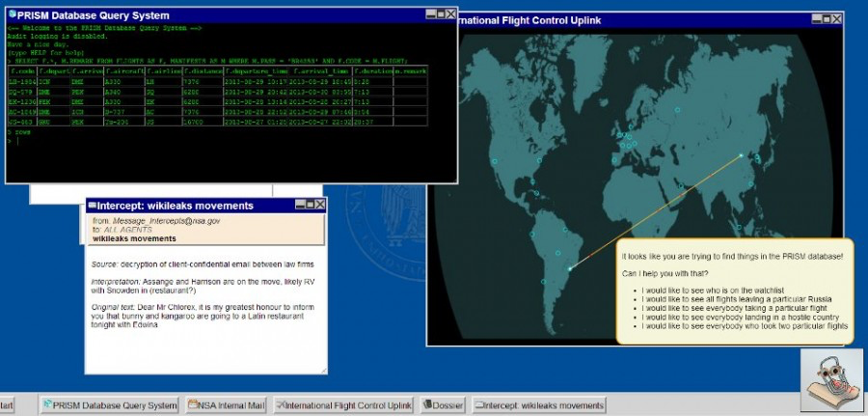Click the Clippy paperclip assistant
Image resolution: width=868 pixels, height=416 pixels.
pyautogui.click(x=831, y=380)
